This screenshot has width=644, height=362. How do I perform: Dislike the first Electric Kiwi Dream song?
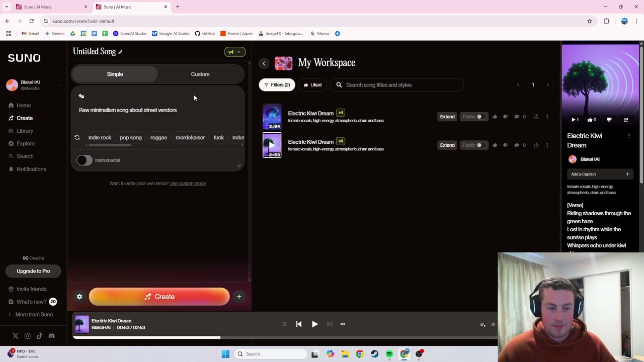tap(506, 117)
